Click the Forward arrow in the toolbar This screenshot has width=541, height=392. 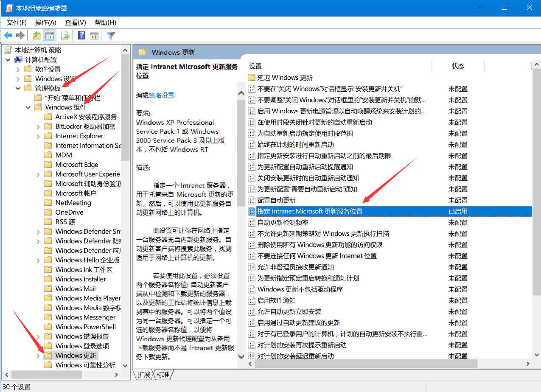tap(20, 35)
